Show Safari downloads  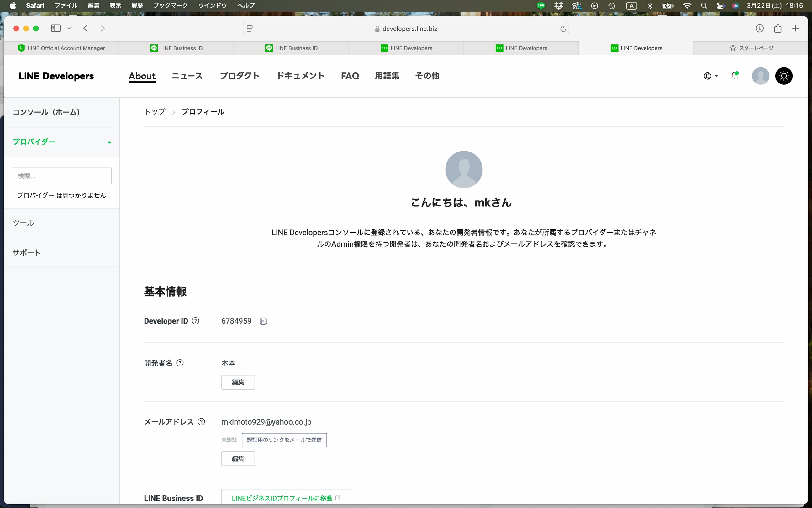tap(760, 28)
